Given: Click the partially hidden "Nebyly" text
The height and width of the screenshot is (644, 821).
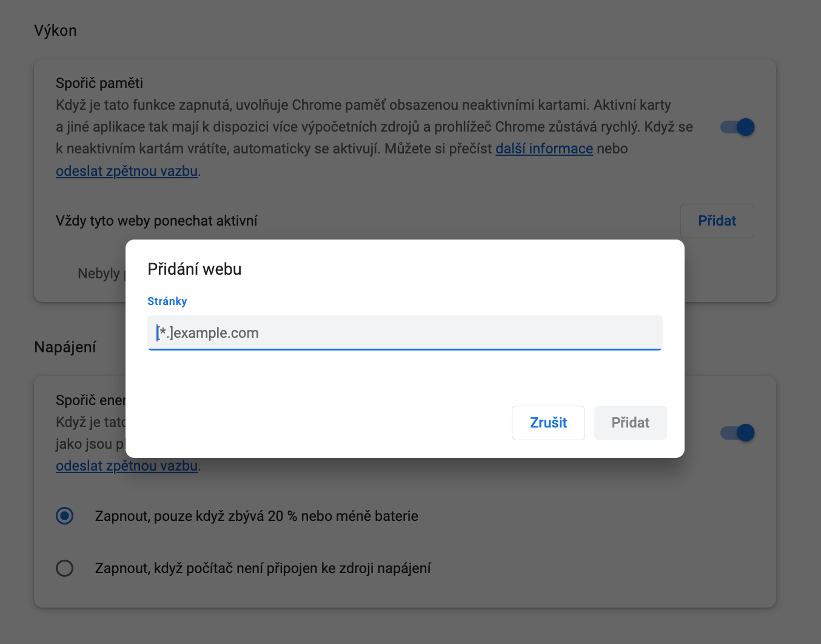Looking at the screenshot, I should [99, 274].
